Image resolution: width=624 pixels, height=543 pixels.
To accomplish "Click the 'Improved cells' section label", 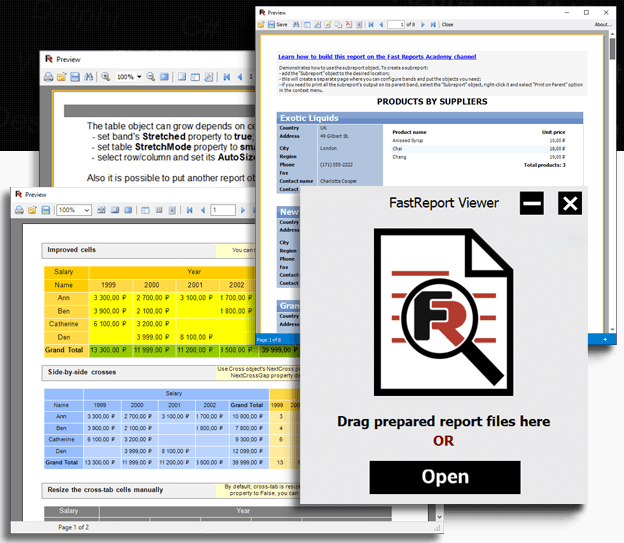I will [72, 250].
